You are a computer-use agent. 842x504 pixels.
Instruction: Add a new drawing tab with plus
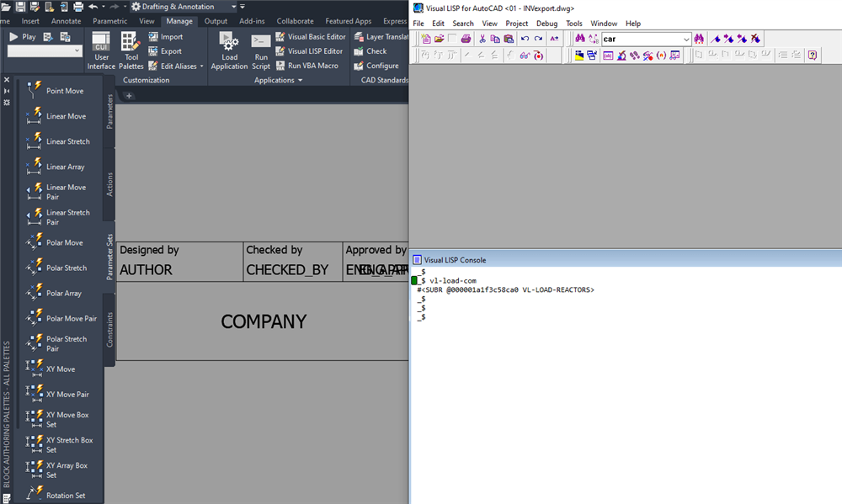129,96
